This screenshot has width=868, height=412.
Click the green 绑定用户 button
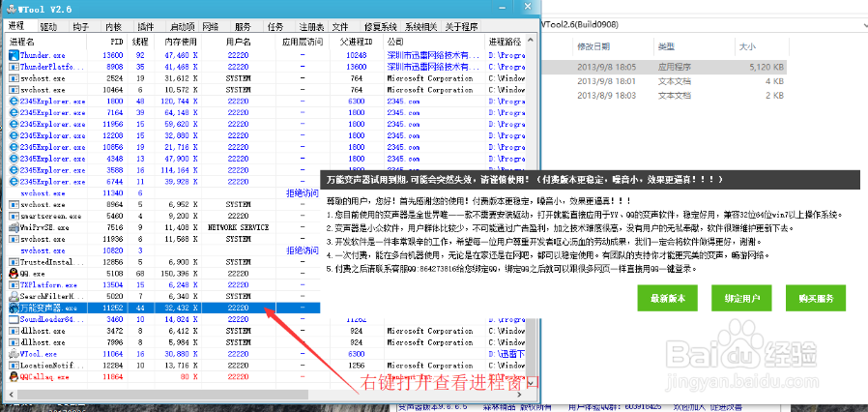(741, 299)
